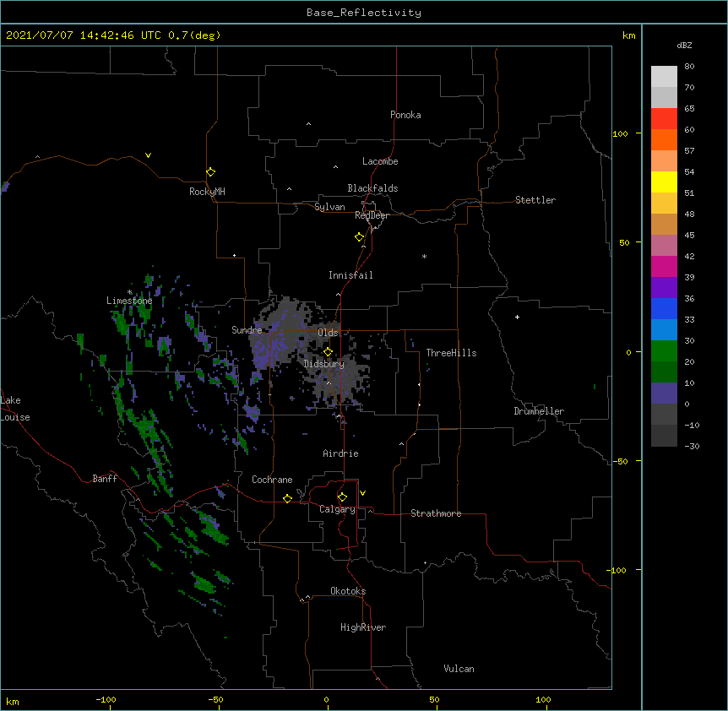Click the RockyMH label
728x711 pixels.
tap(207, 192)
